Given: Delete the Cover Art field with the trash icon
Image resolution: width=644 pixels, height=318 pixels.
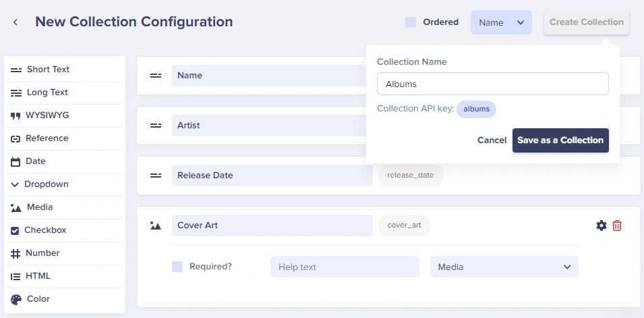Looking at the screenshot, I should pos(617,226).
